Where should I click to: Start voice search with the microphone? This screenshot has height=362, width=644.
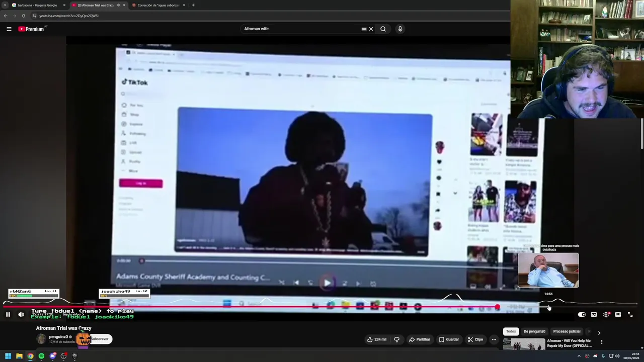point(400,29)
